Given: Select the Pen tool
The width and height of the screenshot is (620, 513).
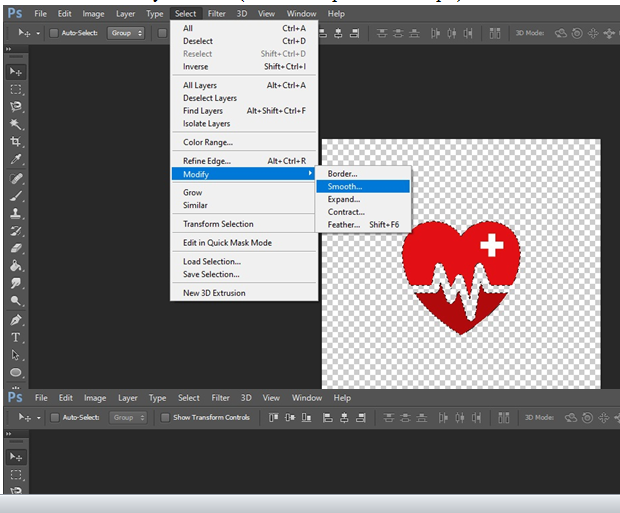Looking at the screenshot, I should point(16,320).
